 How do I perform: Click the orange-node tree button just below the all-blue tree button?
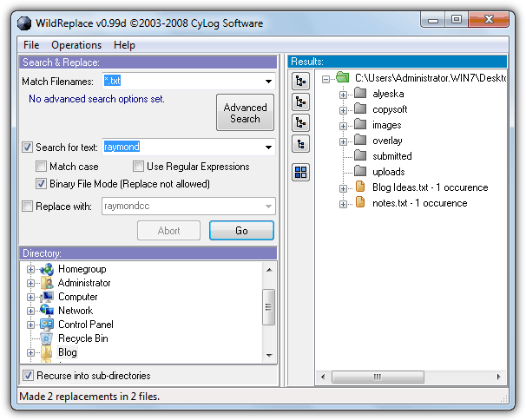pos(300,102)
